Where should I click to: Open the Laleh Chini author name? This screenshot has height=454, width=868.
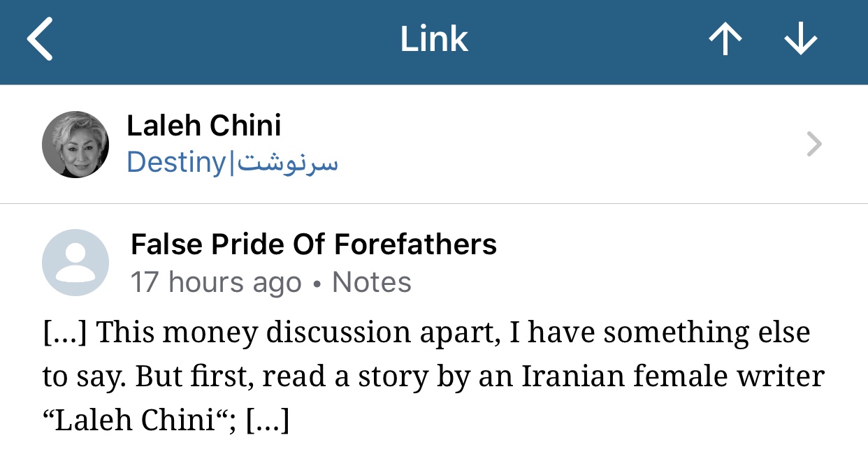pos(204,126)
